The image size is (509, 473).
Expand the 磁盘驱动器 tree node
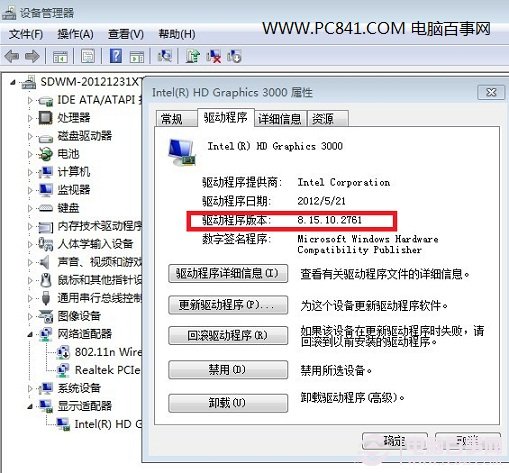[x=30, y=136]
